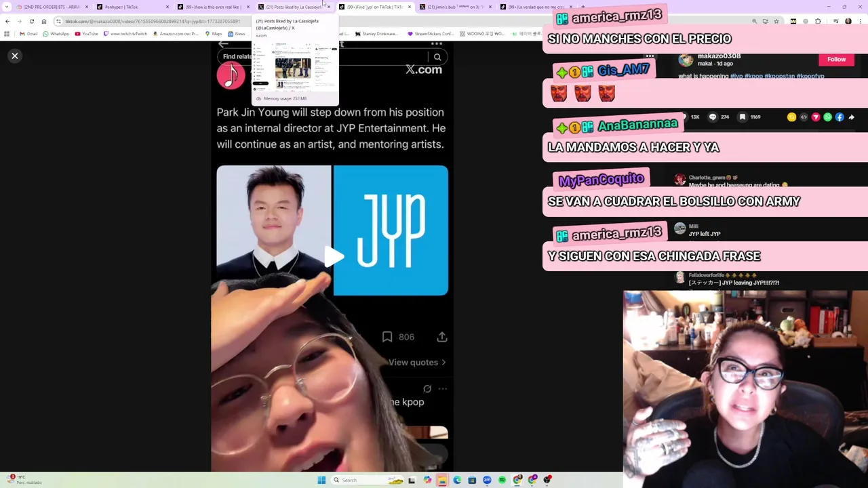Click the taskbar Search box
The image size is (868, 488).
coord(366,480)
